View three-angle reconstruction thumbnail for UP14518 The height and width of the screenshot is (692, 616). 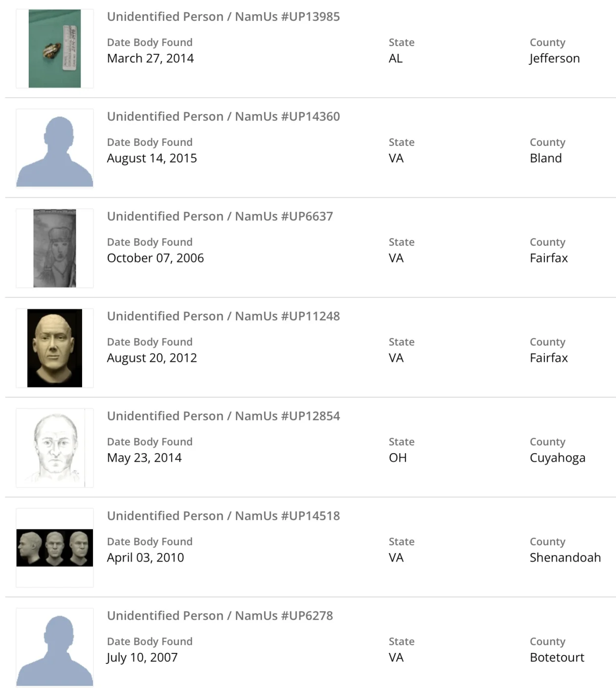point(54,548)
